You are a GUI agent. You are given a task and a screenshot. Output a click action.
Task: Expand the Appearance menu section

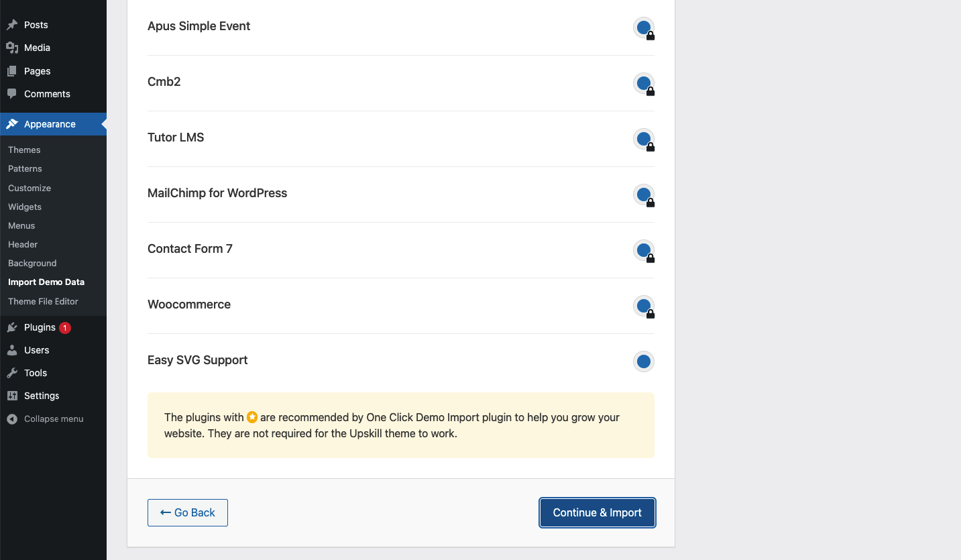click(50, 124)
